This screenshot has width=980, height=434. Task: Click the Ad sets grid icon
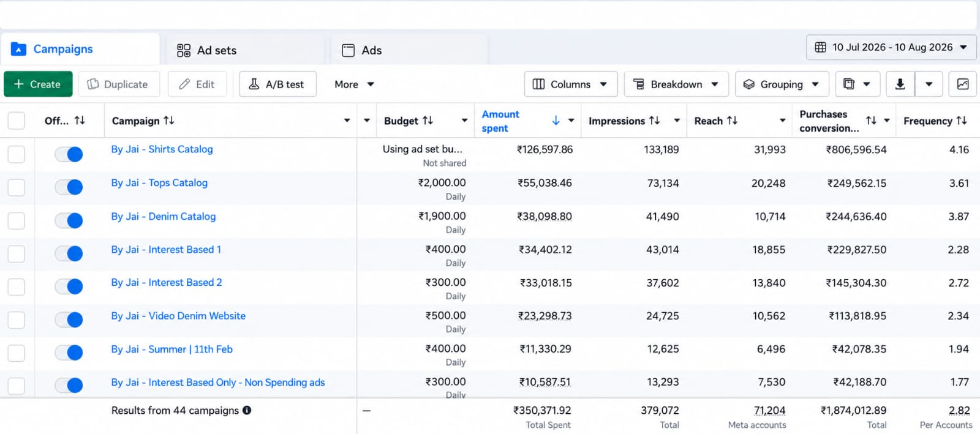[184, 50]
